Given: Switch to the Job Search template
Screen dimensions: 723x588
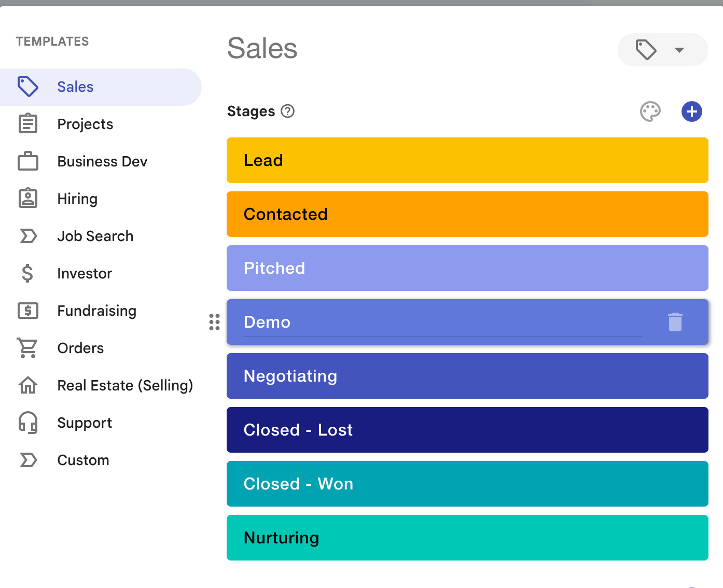Looking at the screenshot, I should tap(95, 236).
